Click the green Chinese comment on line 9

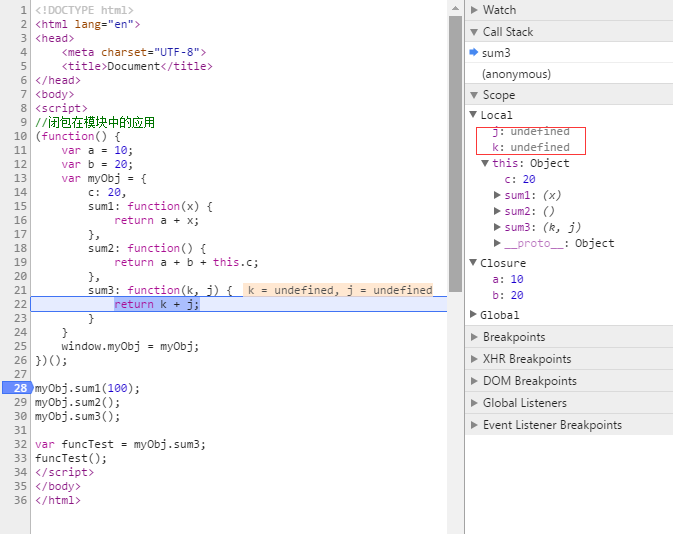point(95,122)
